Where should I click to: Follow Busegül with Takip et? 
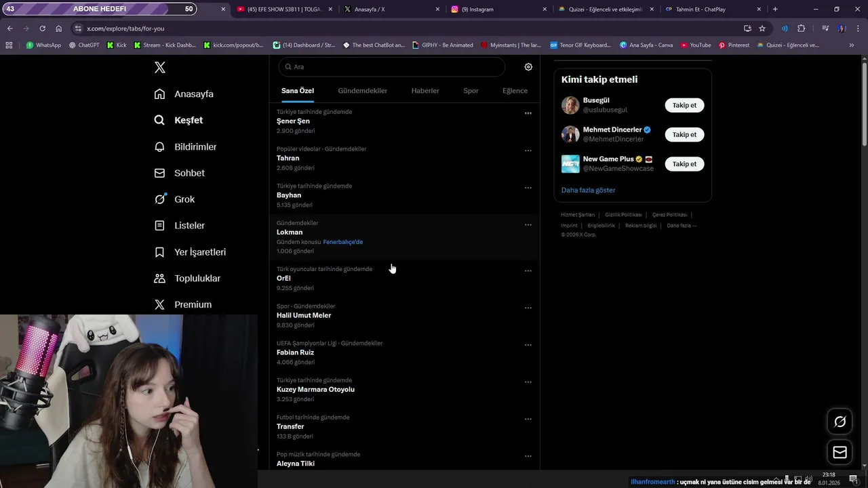coord(684,105)
